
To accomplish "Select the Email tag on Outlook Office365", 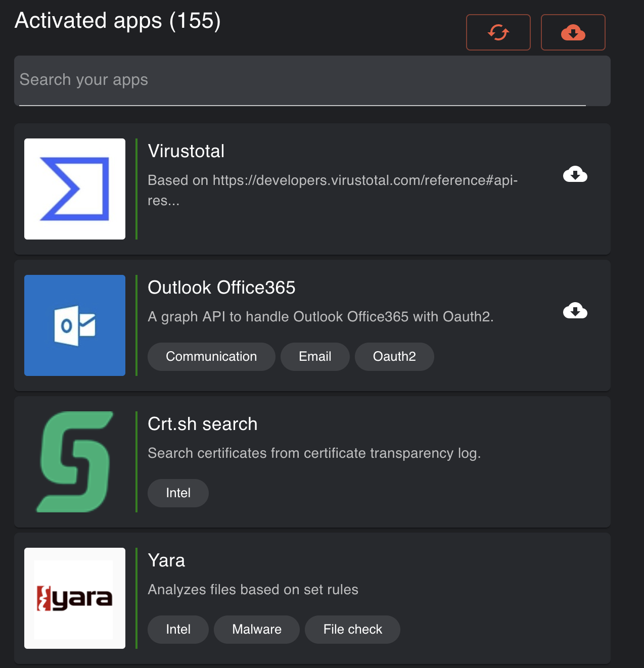I will tap(315, 356).
